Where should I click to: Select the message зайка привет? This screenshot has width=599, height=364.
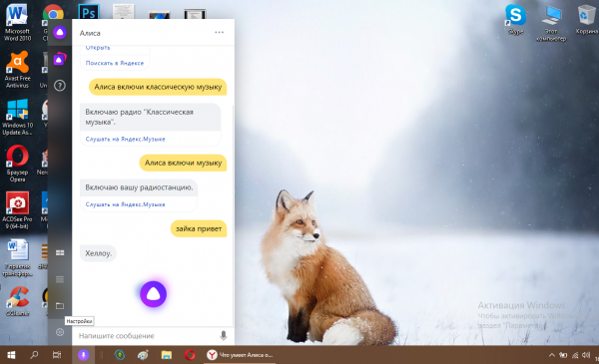(x=199, y=229)
